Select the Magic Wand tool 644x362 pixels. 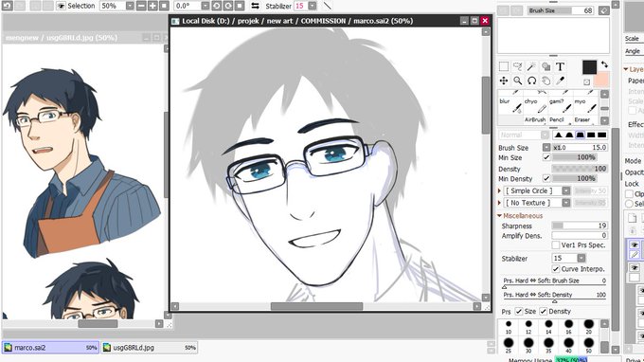[531, 66]
